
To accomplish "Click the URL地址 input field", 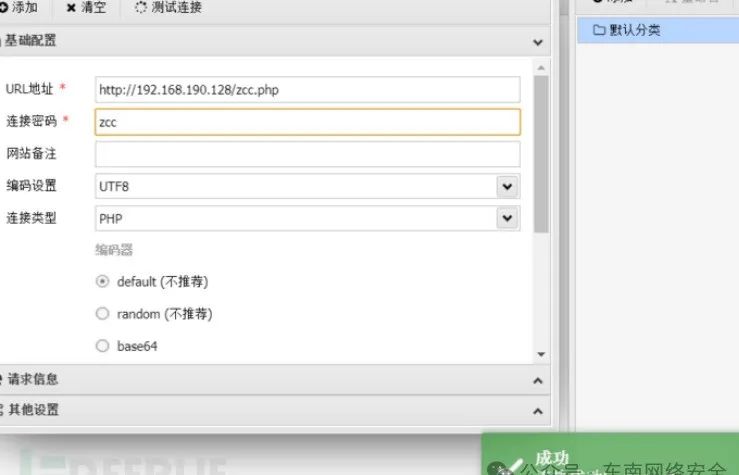I will 307,90.
